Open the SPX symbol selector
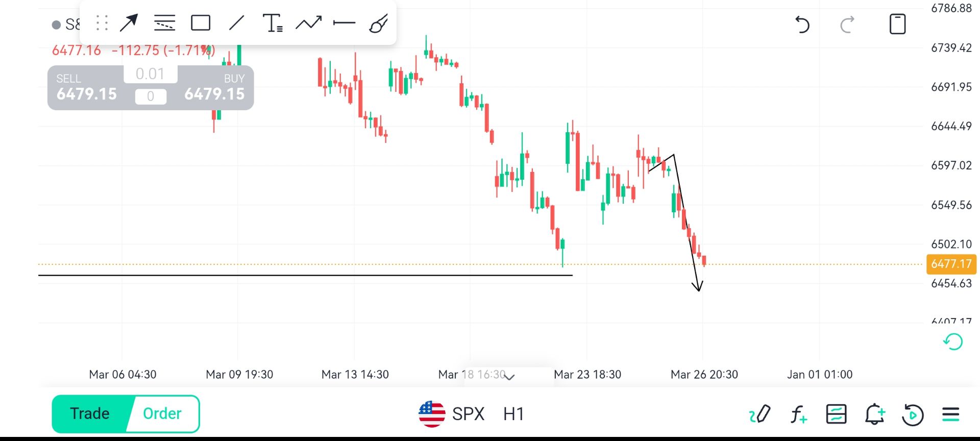This screenshot has width=980, height=441. point(452,414)
